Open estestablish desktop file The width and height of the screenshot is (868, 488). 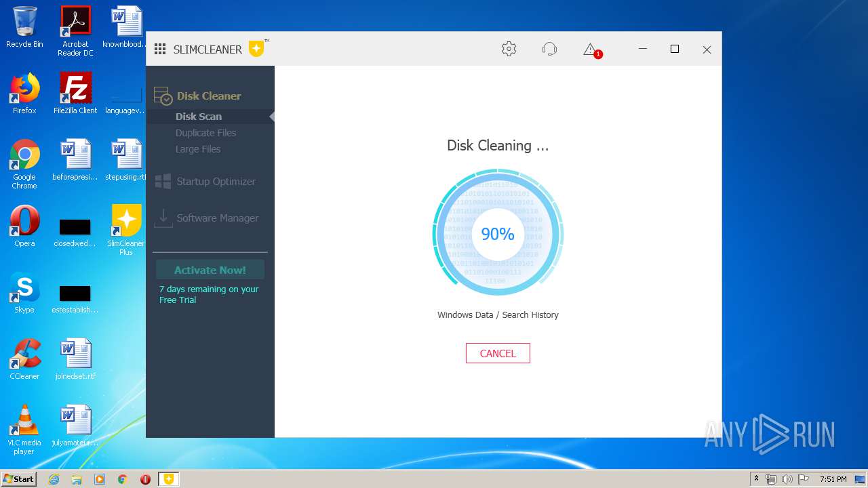pos(75,297)
